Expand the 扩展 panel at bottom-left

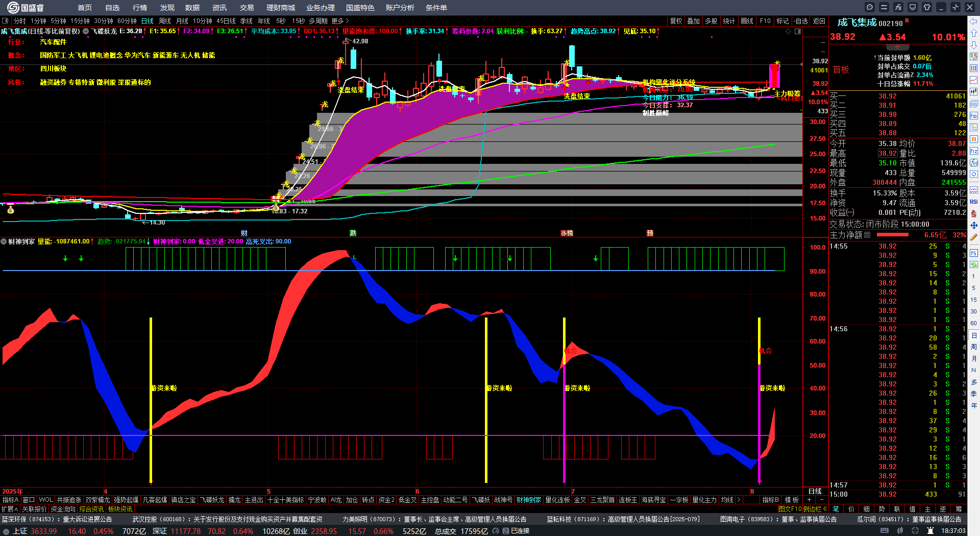pyautogui.click(x=10, y=509)
